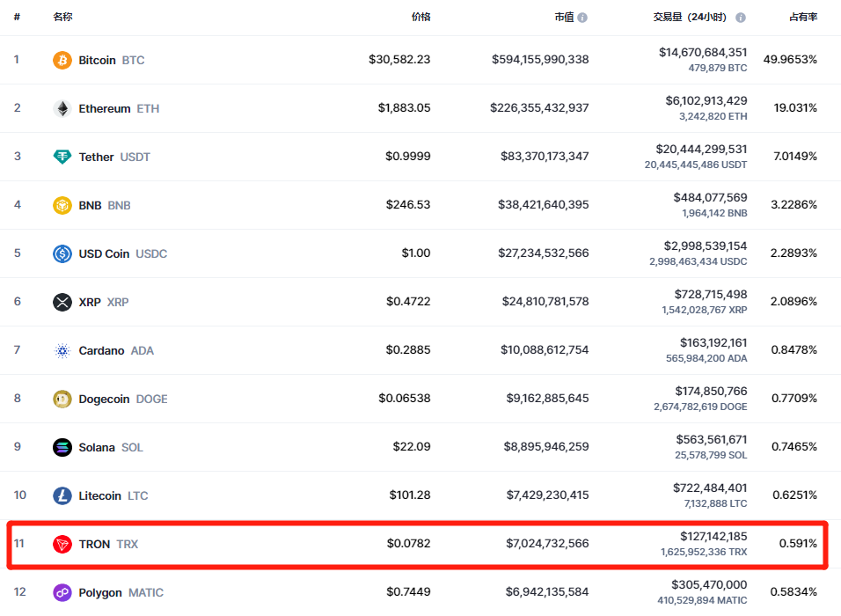The image size is (841, 616).
Task: Sort table by 价格 column header
Action: click(420, 17)
